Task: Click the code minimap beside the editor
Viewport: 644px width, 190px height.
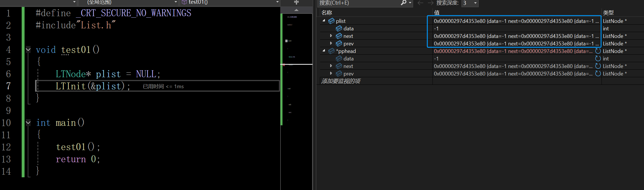Action: click(297, 69)
